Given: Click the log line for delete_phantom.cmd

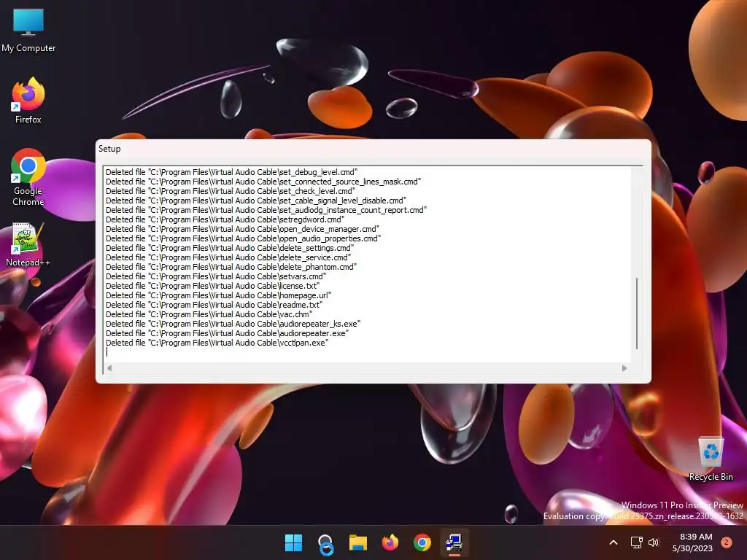Looking at the screenshot, I should pyautogui.click(x=231, y=267).
